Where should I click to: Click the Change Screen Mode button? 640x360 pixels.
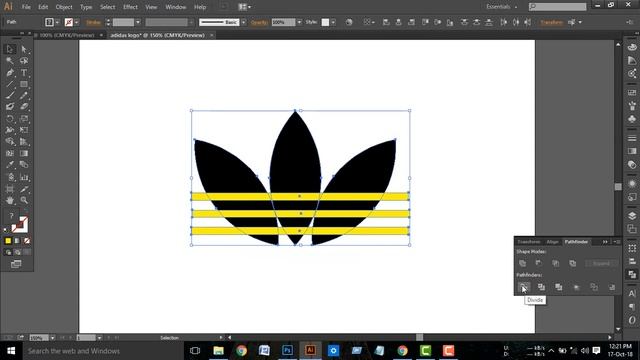coord(16,264)
